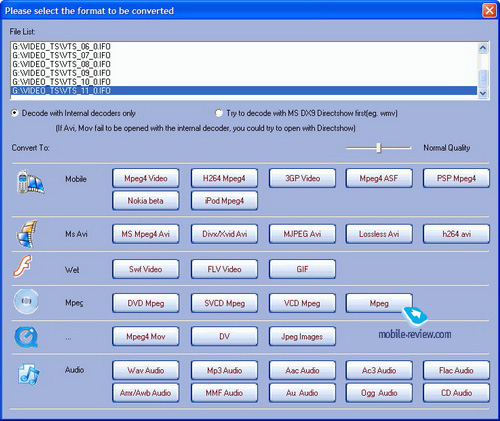This screenshot has height=421, width=500.
Task: Choose FLV Video output
Action: [x=224, y=269]
